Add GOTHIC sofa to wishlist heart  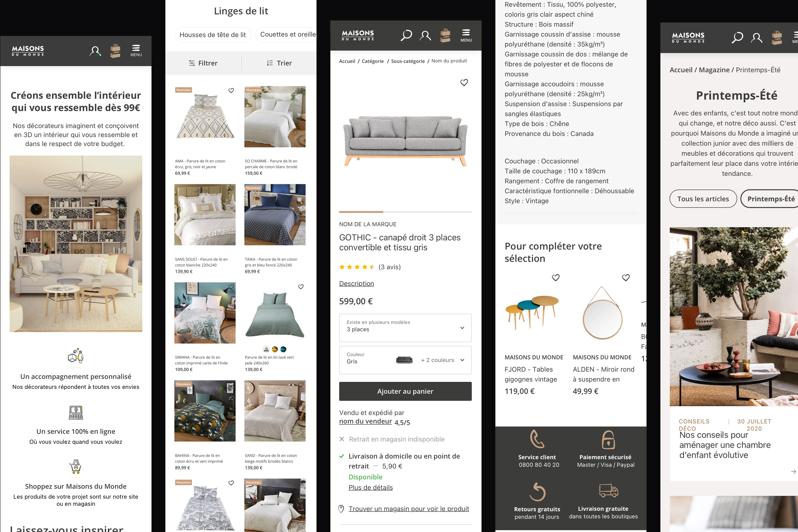click(x=464, y=82)
